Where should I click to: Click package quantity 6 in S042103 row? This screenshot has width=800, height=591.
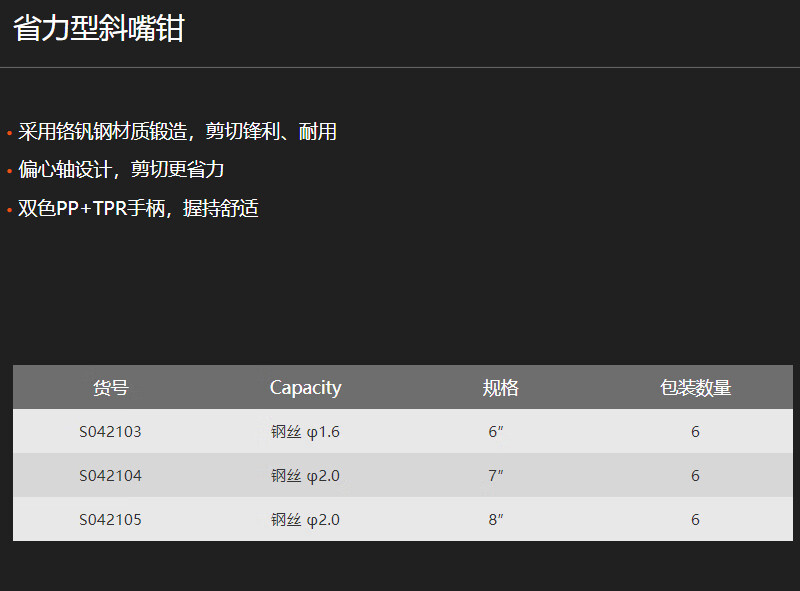click(695, 432)
